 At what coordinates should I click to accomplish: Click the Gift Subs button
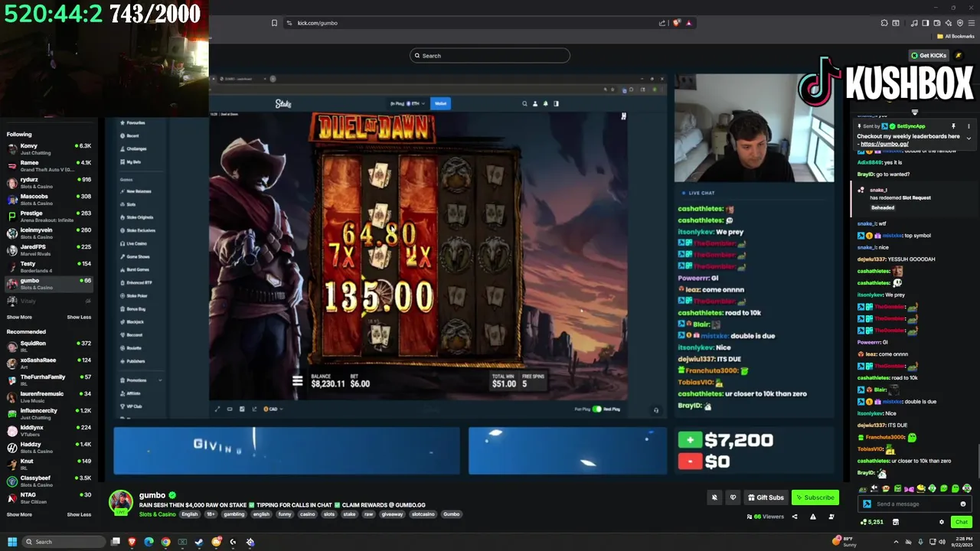(766, 497)
